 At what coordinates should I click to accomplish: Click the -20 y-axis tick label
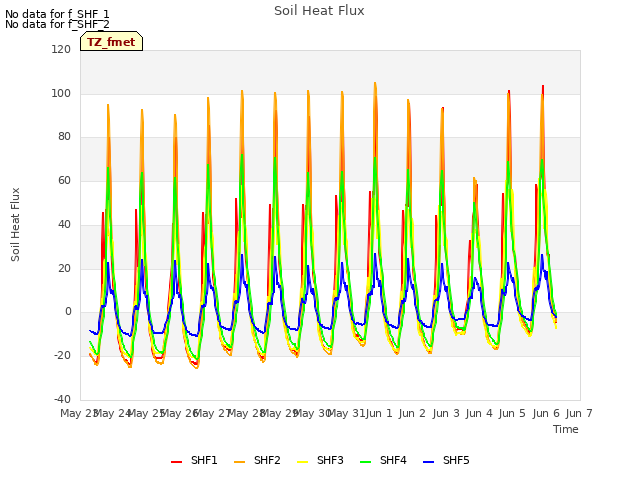62,356
